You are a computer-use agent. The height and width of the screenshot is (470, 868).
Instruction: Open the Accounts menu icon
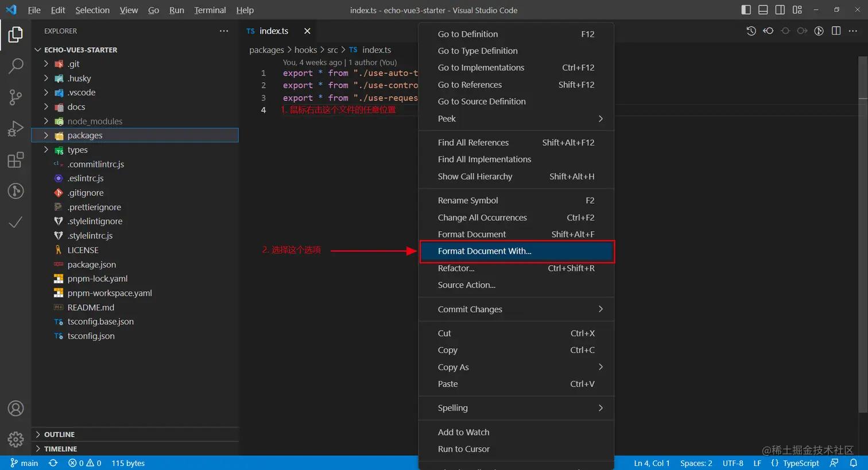pos(15,409)
